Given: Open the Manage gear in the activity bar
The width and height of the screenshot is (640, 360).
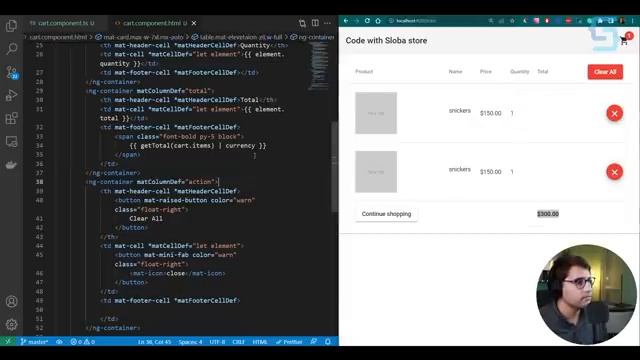Looking at the screenshot, I should pos(11,324).
